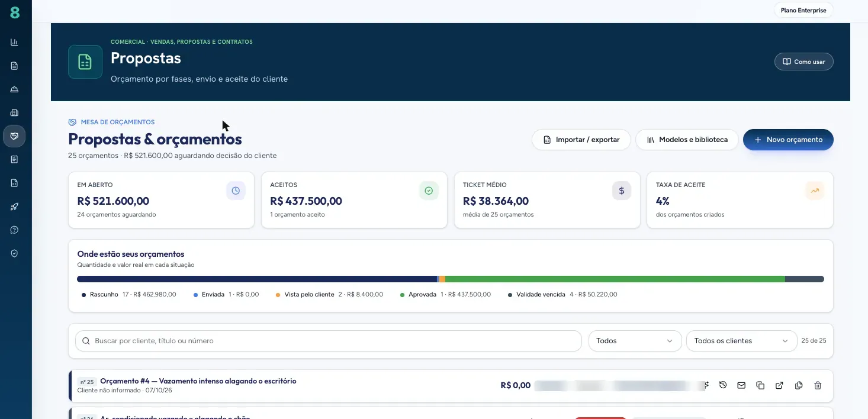
Task: Click the Como usar help button
Action: tap(804, 62)
